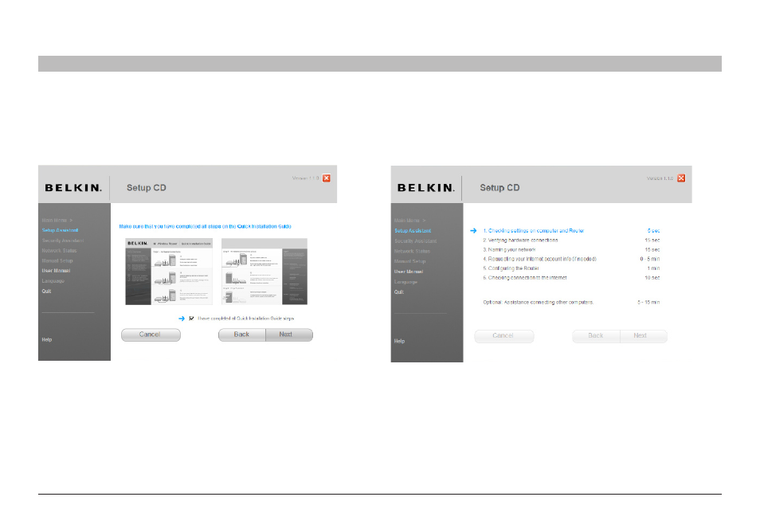Image resolution: width=760 pixels, height=532 pixels.
Task: Select Language in right window sidebar
Action: 405,281
